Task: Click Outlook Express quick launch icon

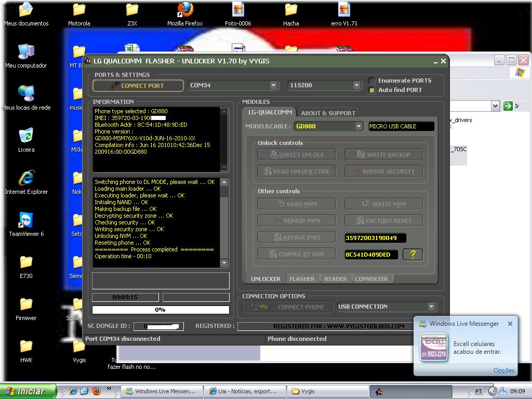Action: pos(85,391)
